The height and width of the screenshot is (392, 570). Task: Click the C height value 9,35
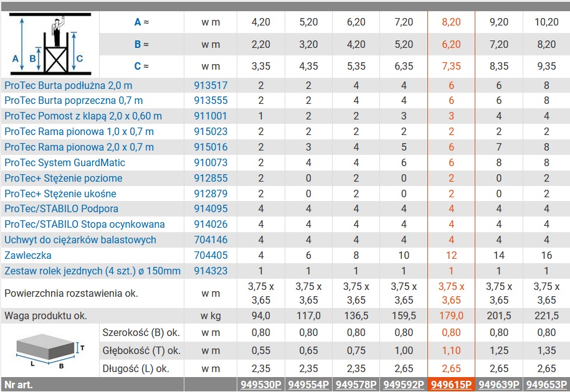click(x=546, y=66)
